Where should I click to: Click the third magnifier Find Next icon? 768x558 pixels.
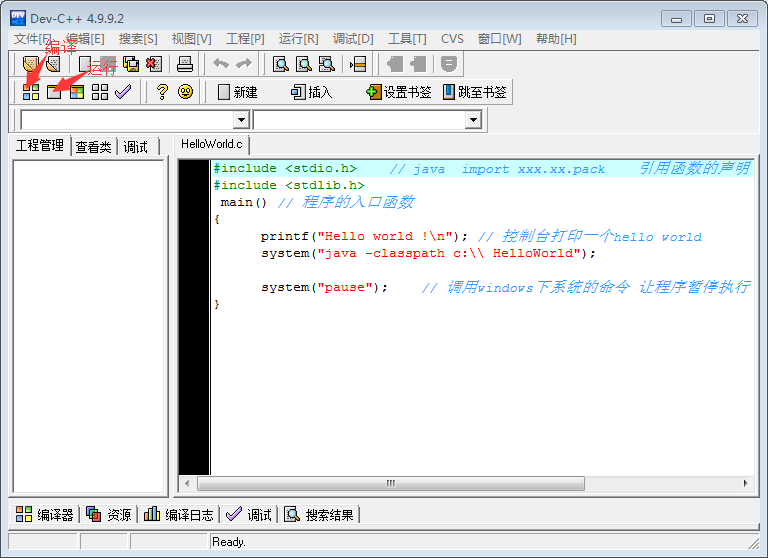click(327, 64)
